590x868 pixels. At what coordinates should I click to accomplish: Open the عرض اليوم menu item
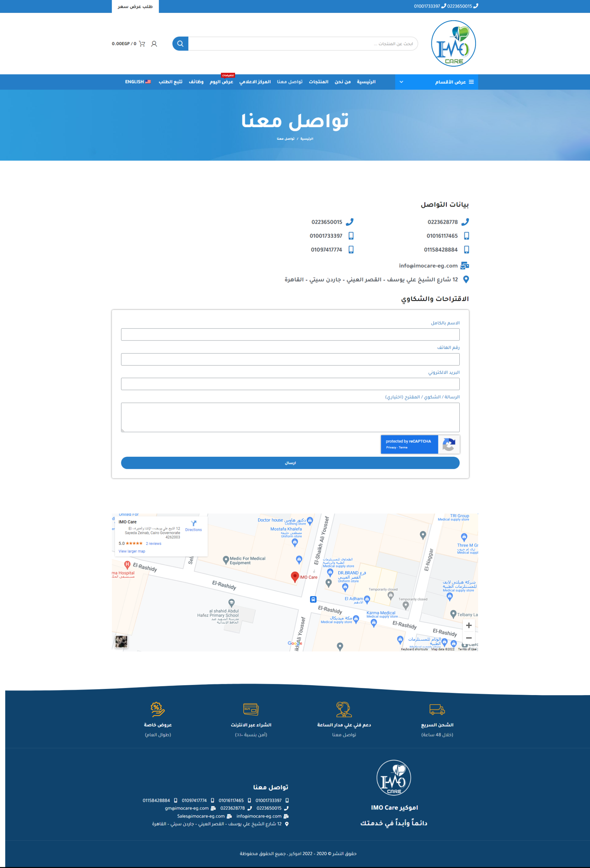(x=221, y=82)
